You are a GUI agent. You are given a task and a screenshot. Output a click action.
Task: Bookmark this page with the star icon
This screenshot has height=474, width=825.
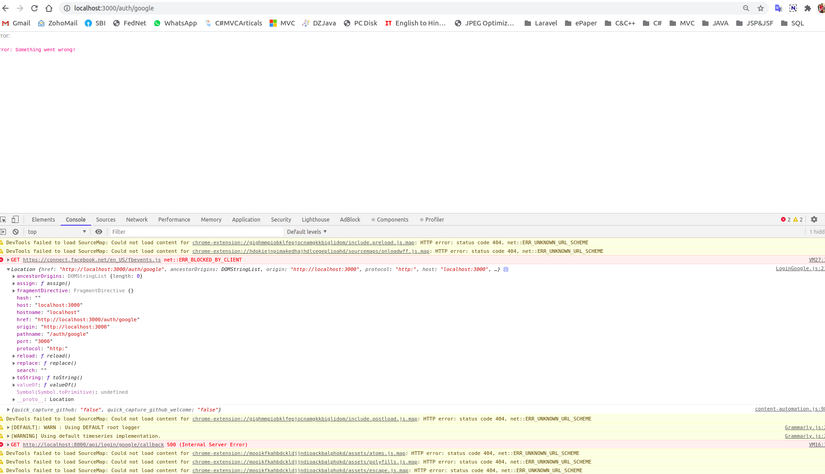point(760,8)
